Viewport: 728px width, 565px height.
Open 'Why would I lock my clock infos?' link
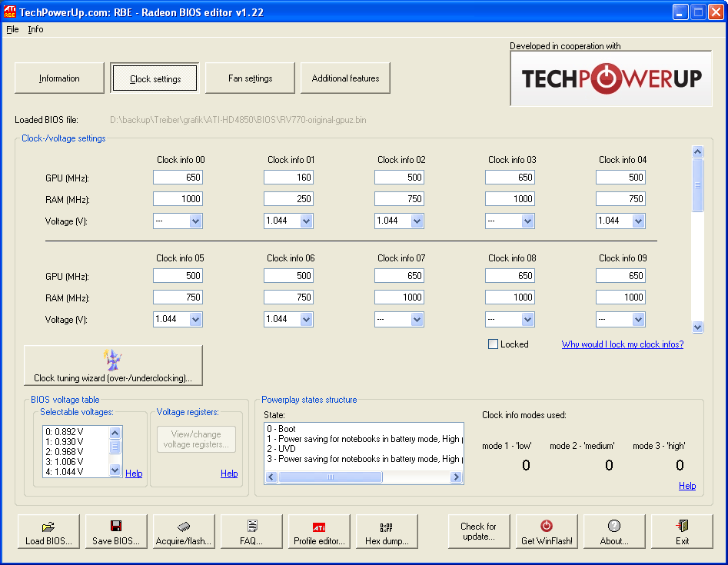click(x=623, y=344)
